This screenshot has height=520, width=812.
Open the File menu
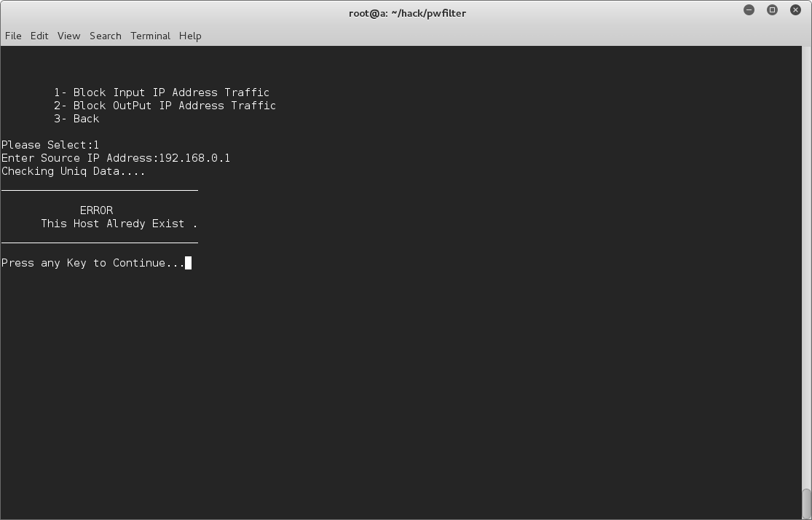[12, 35]
